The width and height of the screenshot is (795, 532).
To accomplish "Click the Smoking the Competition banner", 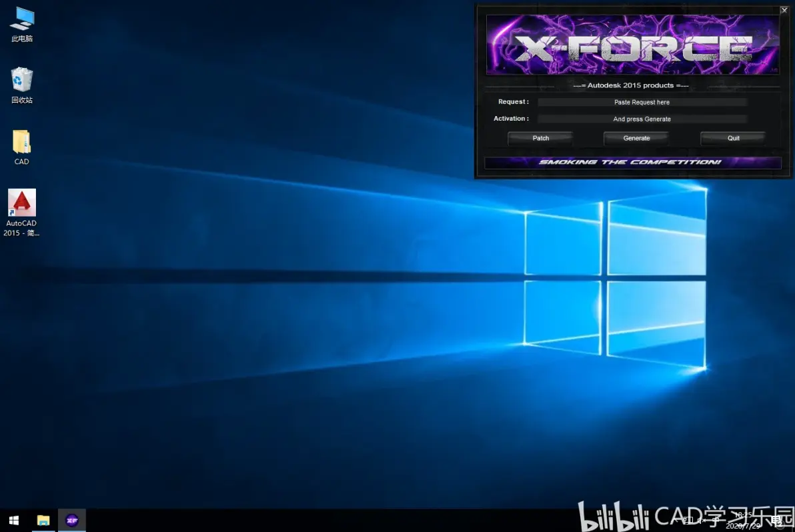I will coord(632,163).
